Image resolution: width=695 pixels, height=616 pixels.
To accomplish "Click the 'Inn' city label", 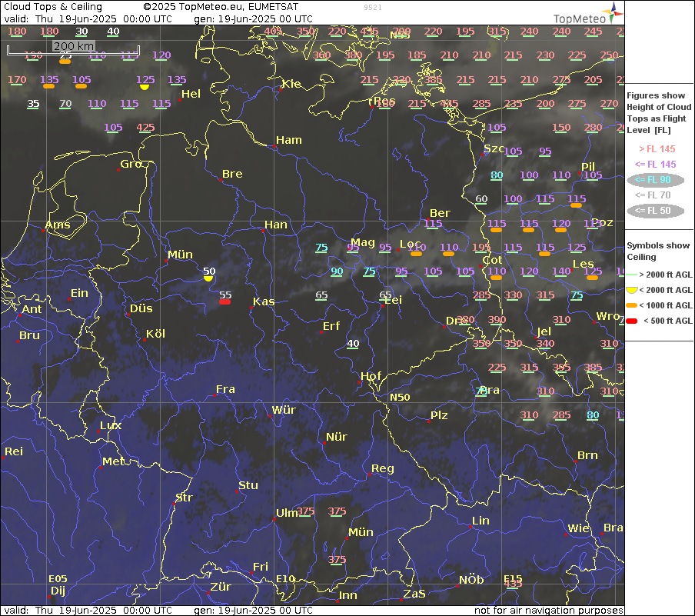I will [x=348, y=595].
